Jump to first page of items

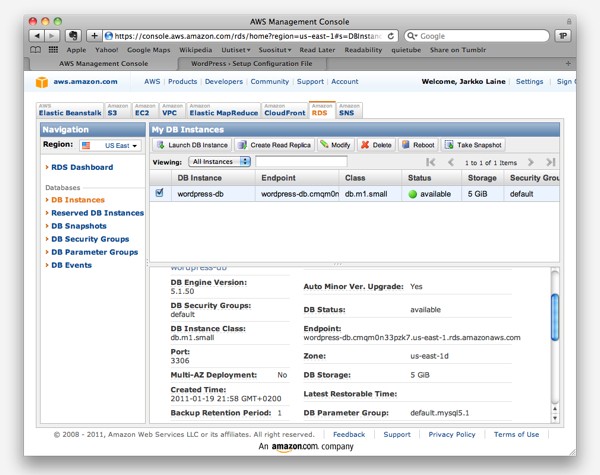point(430,162)
